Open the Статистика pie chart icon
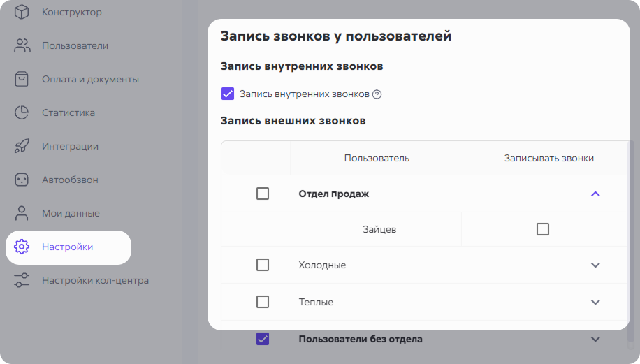The width and height of the screenshot is (640, 364). 22,112
